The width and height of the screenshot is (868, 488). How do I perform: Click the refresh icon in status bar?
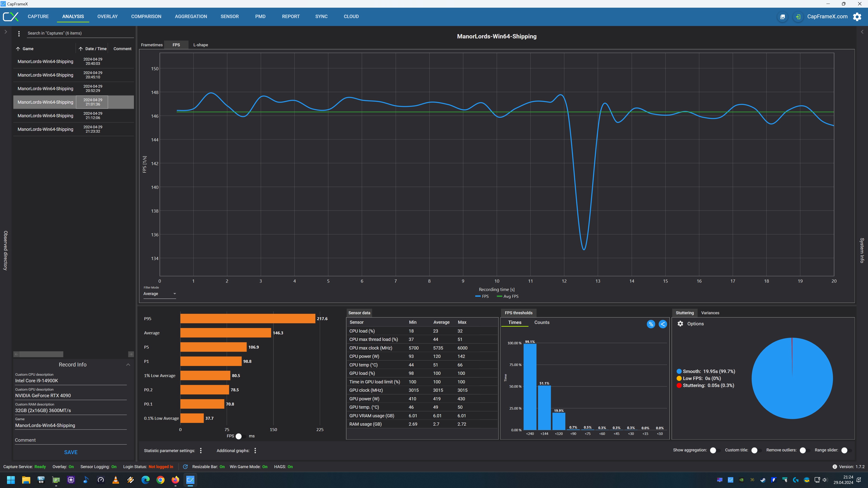click(x=185, y=467)
